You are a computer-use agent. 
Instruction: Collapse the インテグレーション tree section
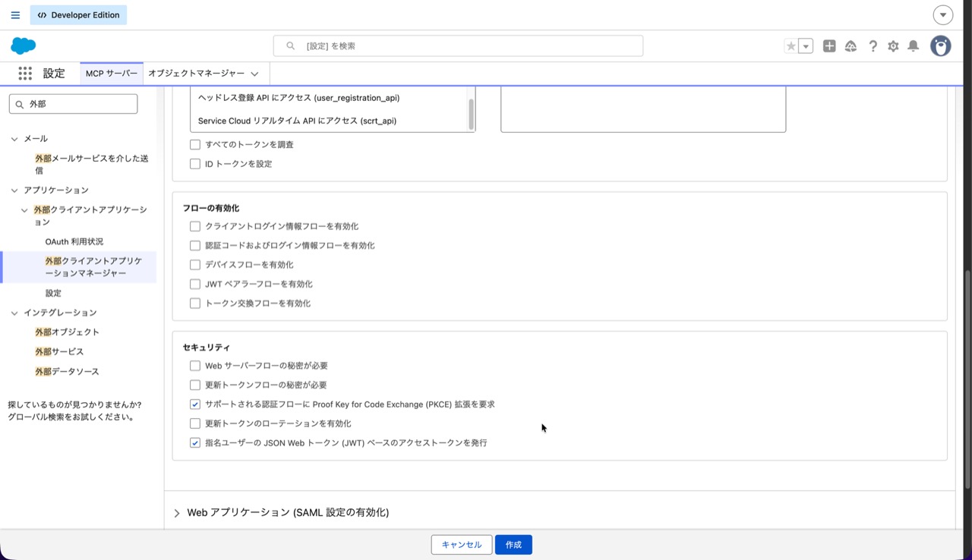pos(14,313)
